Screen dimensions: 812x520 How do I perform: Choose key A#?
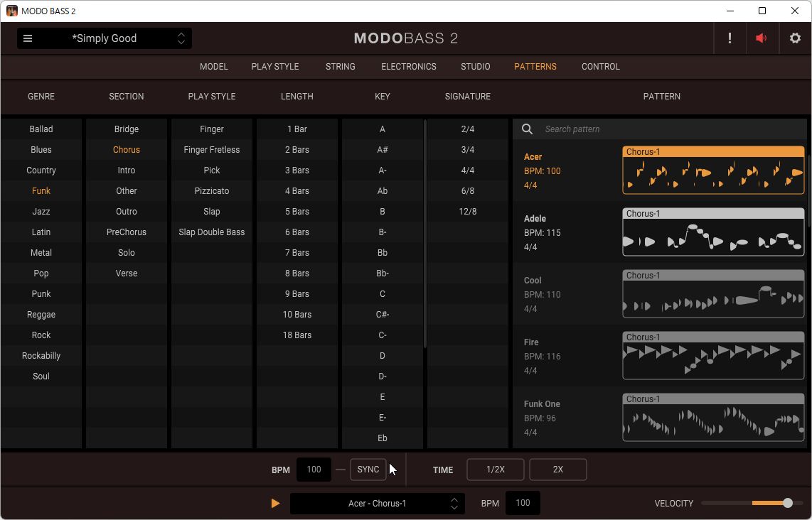[382, 150]
